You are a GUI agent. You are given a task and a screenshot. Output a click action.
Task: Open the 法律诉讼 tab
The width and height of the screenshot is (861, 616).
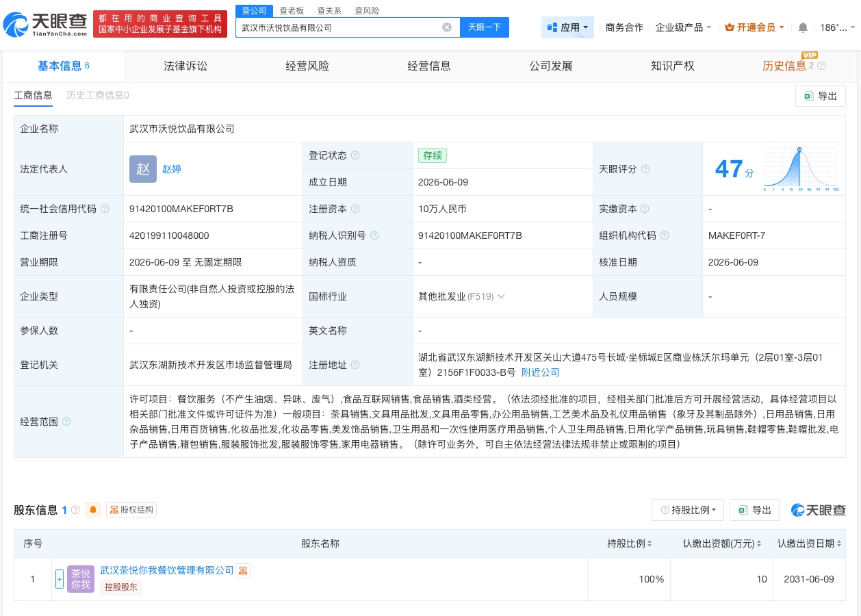185,66
